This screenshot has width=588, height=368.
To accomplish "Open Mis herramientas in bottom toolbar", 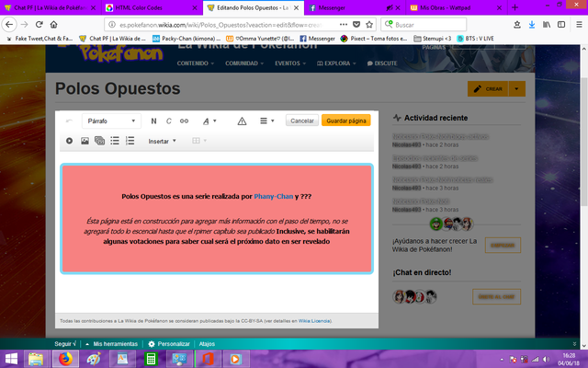I will [112, 344].
